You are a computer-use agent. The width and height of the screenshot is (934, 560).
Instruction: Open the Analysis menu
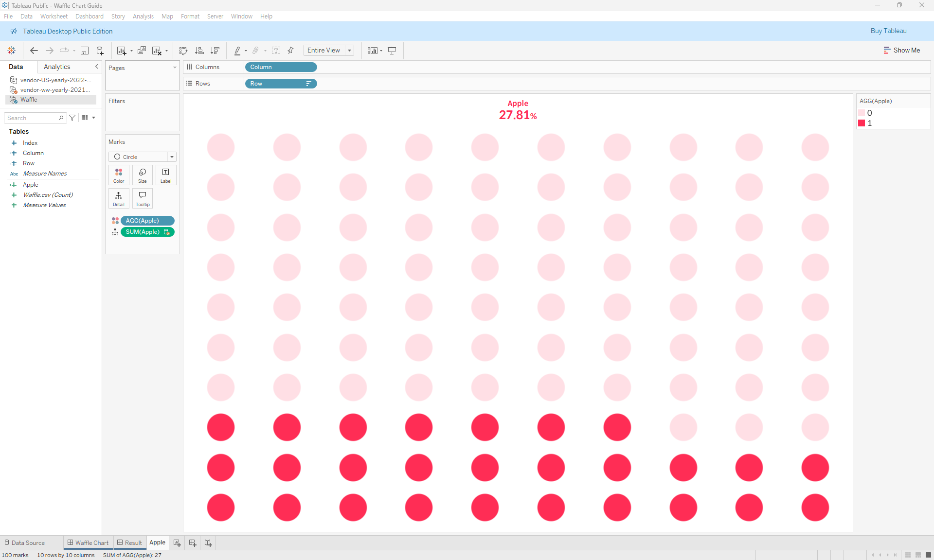click(143, 16)
